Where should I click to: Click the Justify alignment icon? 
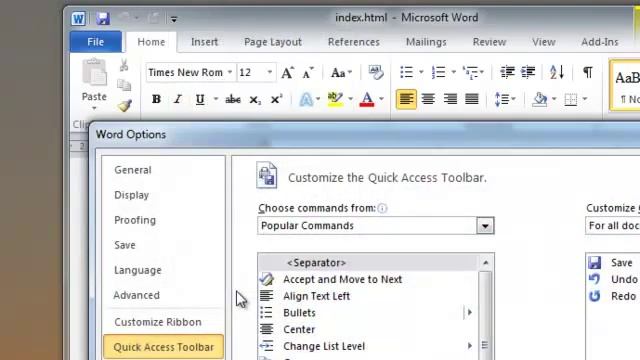tap(472, 99)
